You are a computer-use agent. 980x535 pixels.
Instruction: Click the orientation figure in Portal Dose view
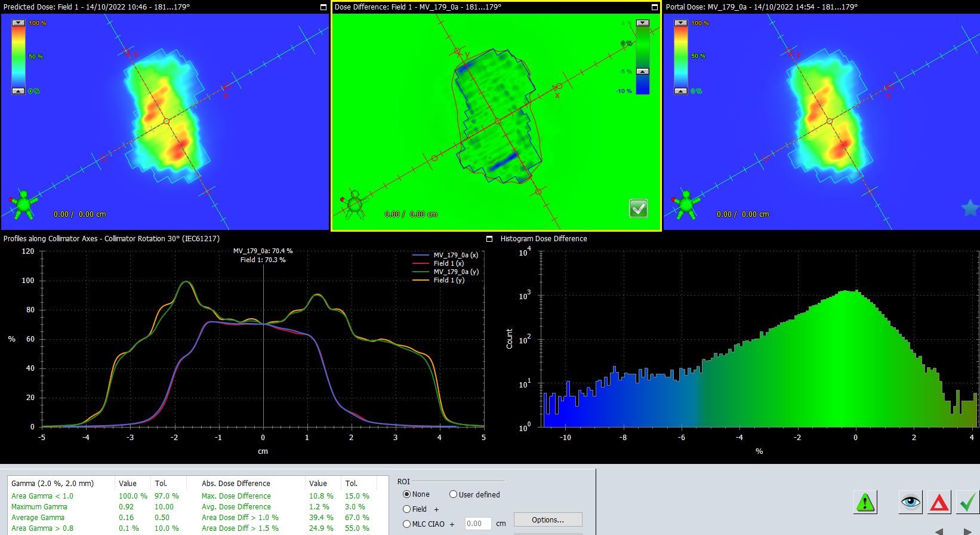(x=686, y=205)
